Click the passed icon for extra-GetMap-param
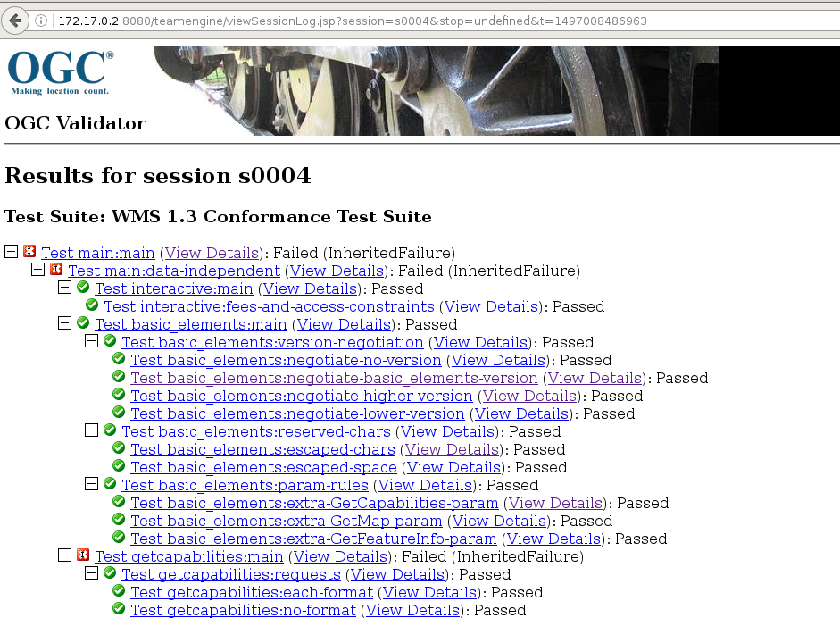Image resolution: width=840 pixels, height=618 pixels. [x=119, y=520]
